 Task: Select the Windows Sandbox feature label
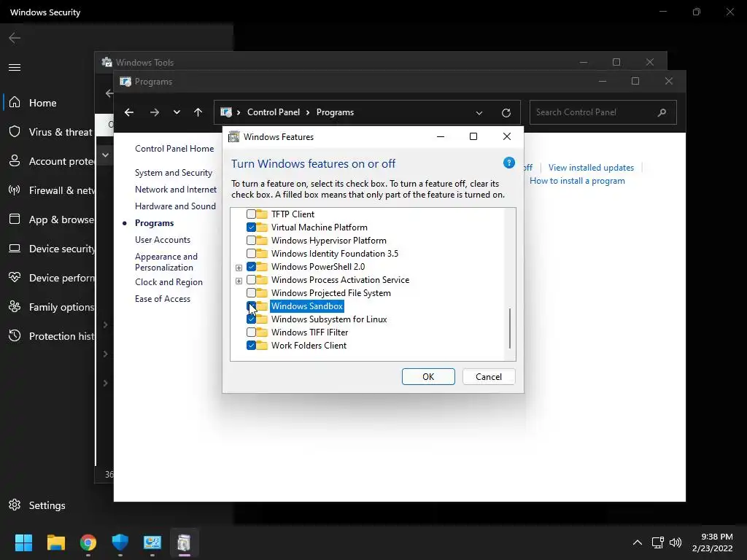pyautogui.click(x=307, y=306)
